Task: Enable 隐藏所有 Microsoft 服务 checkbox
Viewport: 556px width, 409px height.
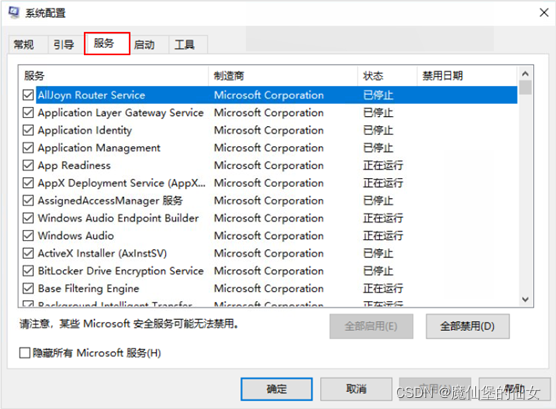Action: tap(24, 353)
